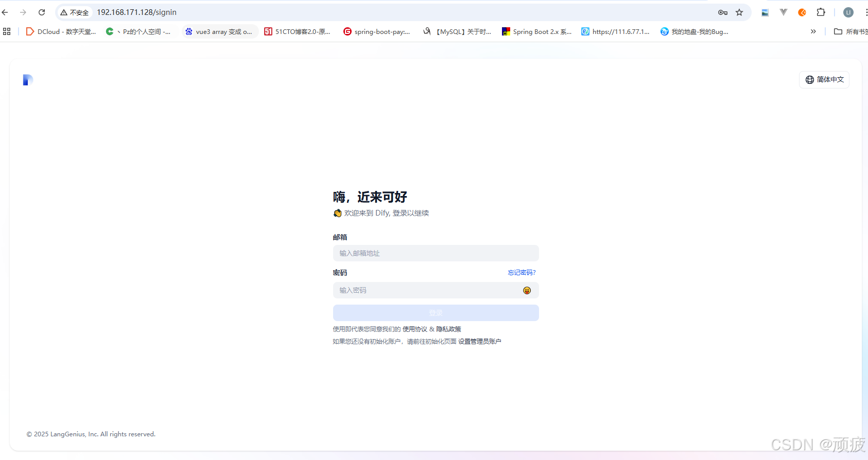Screen dimensions: 868x460
Task: Open the 【MySQL】关于时 bookmark
Action: pyautogui.click(x=457, y=31)
